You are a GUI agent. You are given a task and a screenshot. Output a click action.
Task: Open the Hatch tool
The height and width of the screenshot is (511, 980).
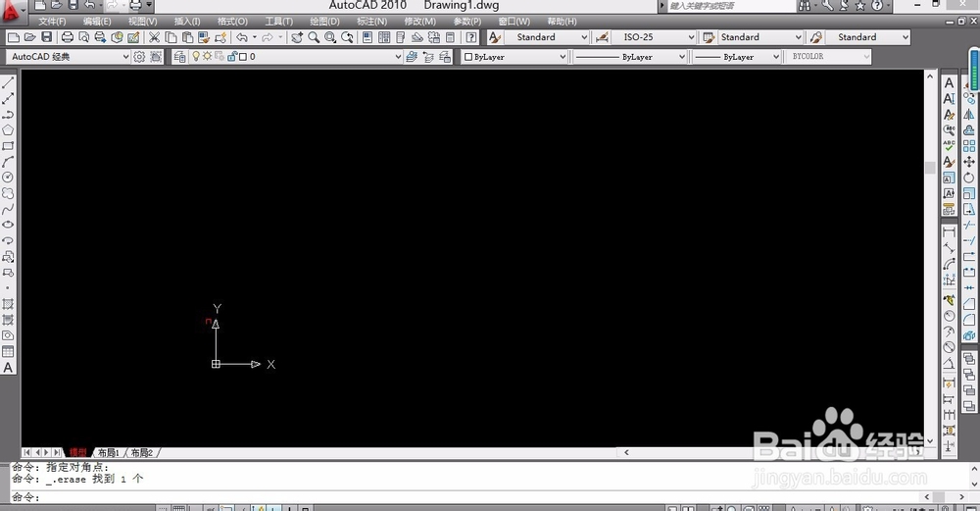8,304
